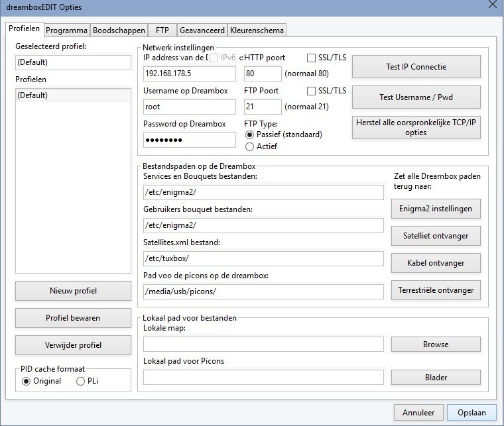
Task: Click Opslaan to save options
Action: pyautogui.click(x=472, y=413)
